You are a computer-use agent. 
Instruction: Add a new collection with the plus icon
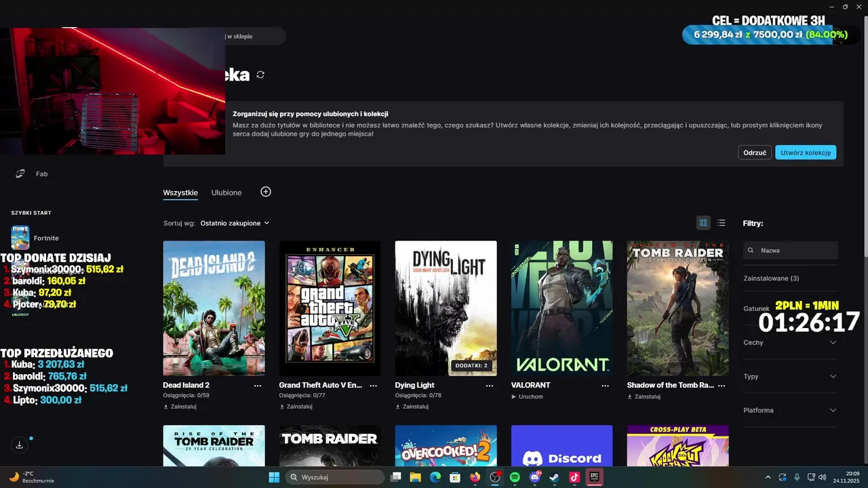(266, 192)
